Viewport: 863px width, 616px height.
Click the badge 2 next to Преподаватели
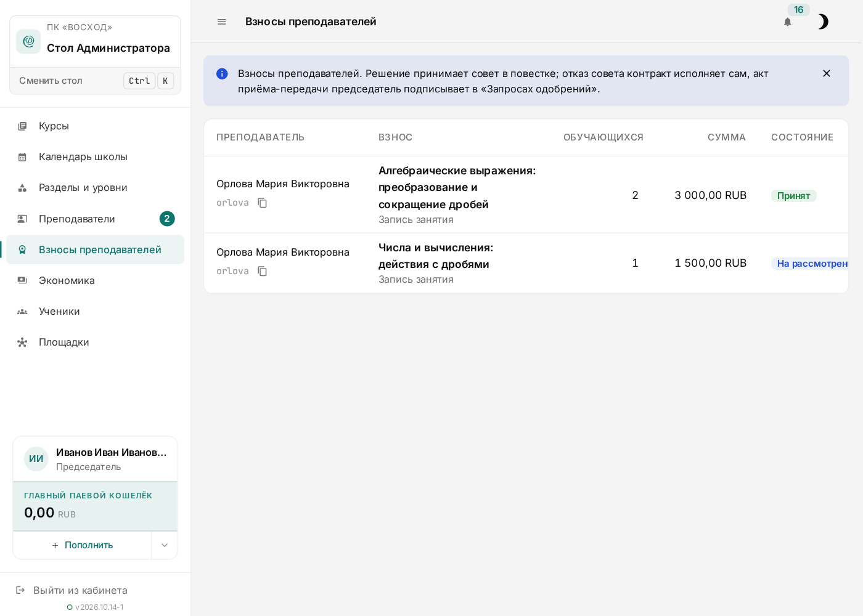coord(167,219)
